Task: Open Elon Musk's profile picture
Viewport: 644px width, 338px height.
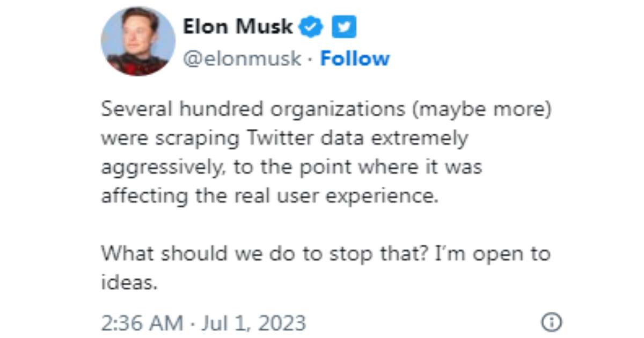Action: coord(138,41)
